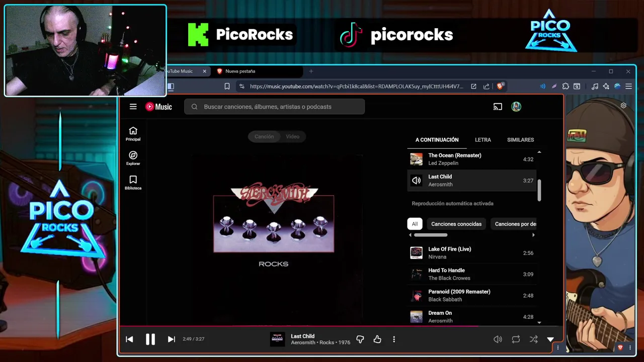Open the browser extensions puzzle icon

[566, 86]
